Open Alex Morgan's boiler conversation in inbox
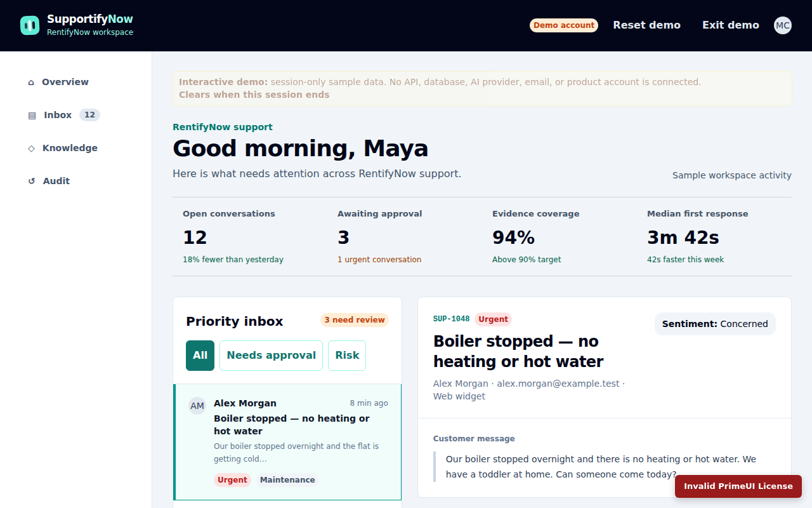 click(287, 442)
